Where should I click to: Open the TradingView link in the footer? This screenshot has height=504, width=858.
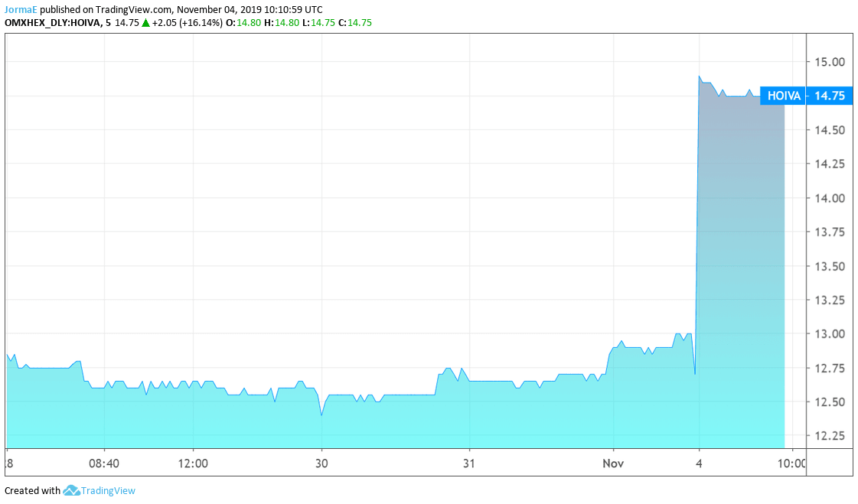point(108,491)
